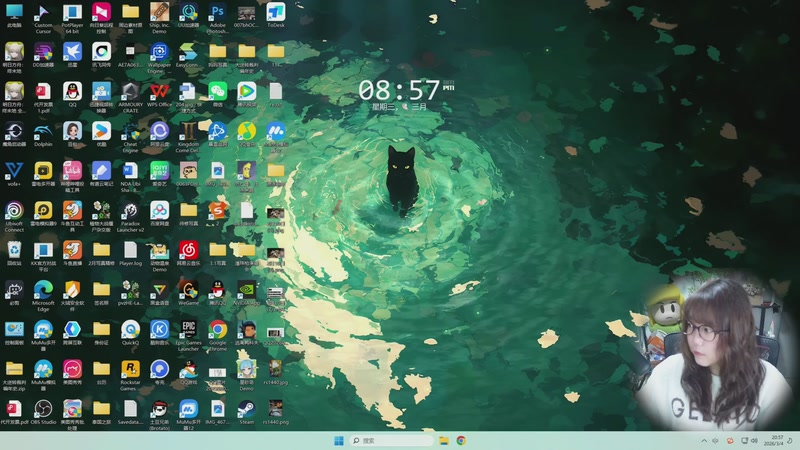800x450 pixels.
Task: Launch Kingdom Come Deliverance II icon
Action: (188, 136)
